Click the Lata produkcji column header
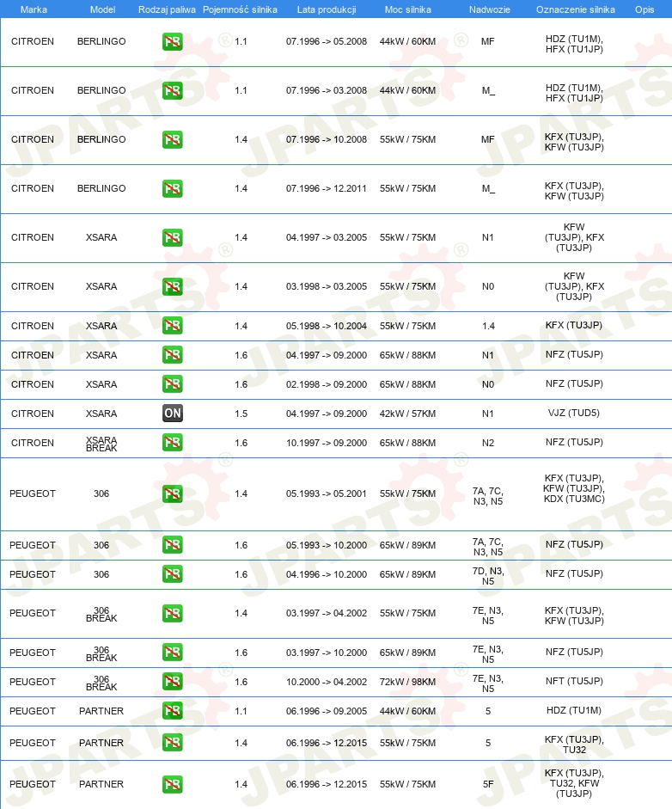Viewport: 672px width, 809px height. tap(327, 9)
